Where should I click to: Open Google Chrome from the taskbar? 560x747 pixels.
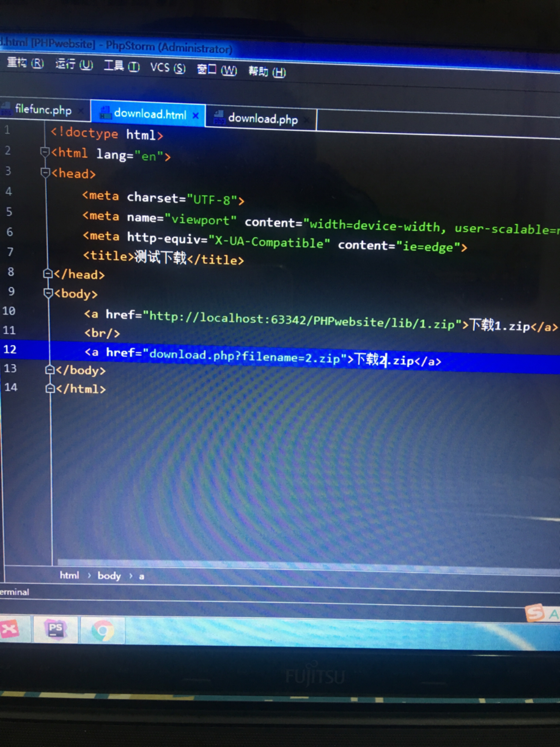click(x=102, y=630)
